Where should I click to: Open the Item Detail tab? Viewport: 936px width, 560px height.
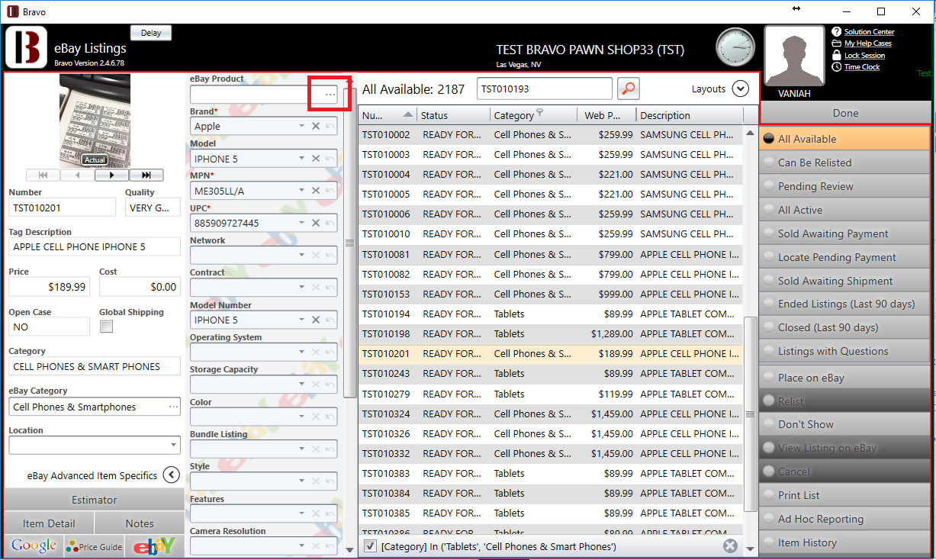[x=49, y=523]
